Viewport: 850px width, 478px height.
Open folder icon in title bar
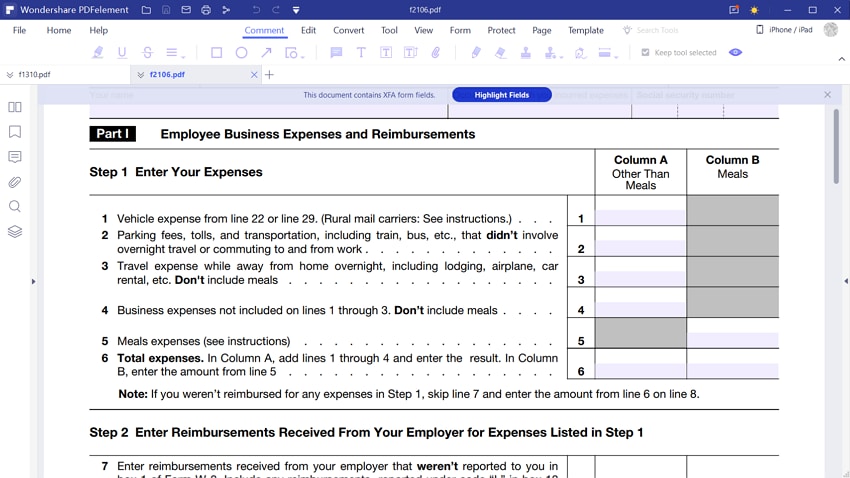[146, 10]
